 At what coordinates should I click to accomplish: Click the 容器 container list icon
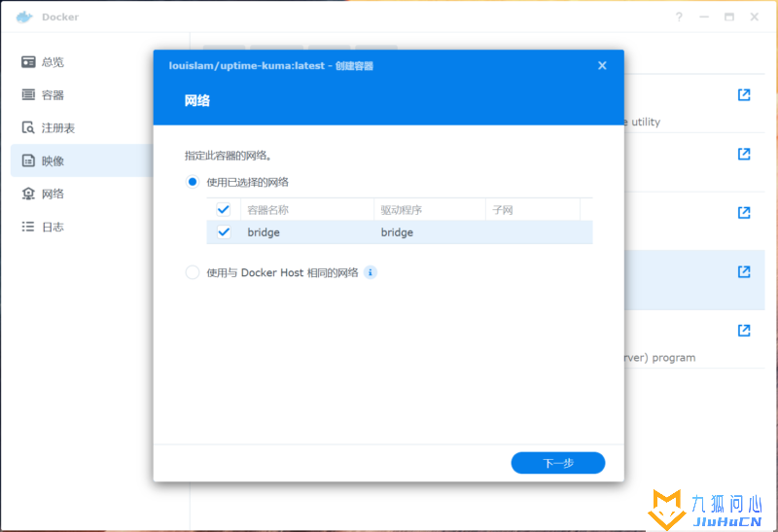[28, 94]
